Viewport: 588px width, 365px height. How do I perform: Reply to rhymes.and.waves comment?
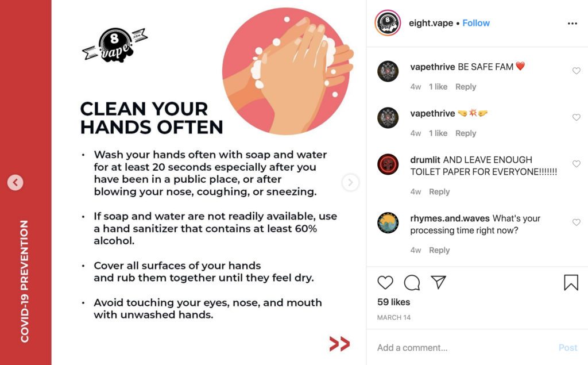[439, 250]
